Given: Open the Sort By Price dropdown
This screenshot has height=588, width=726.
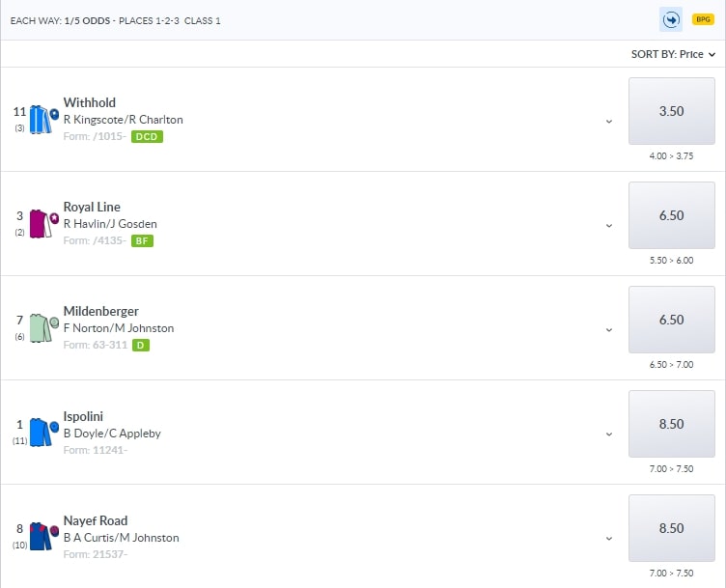Looking at the screenshot, I should (x=672, y=54).
